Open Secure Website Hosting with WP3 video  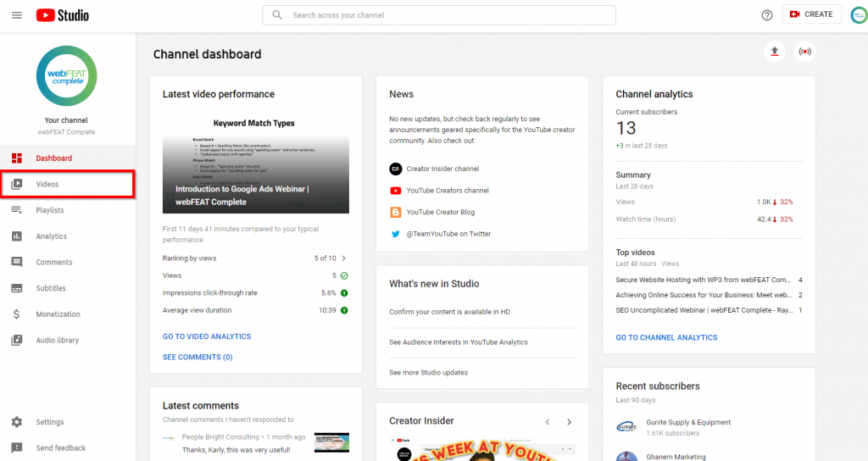703,280
